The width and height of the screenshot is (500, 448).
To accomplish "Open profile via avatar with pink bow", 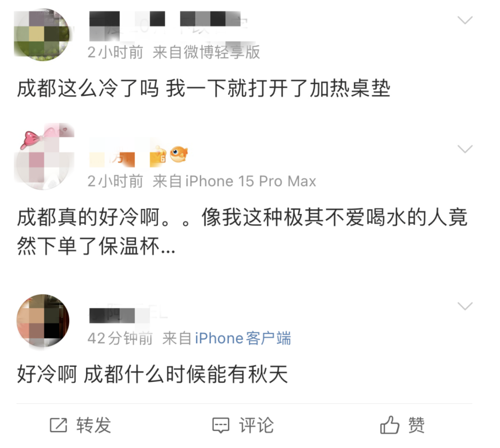I will tap(44, 157).
